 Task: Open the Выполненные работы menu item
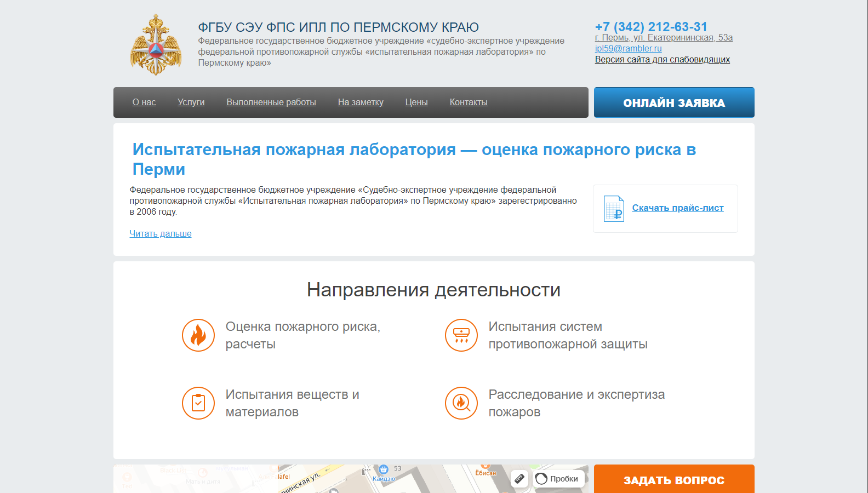point(271,102)
